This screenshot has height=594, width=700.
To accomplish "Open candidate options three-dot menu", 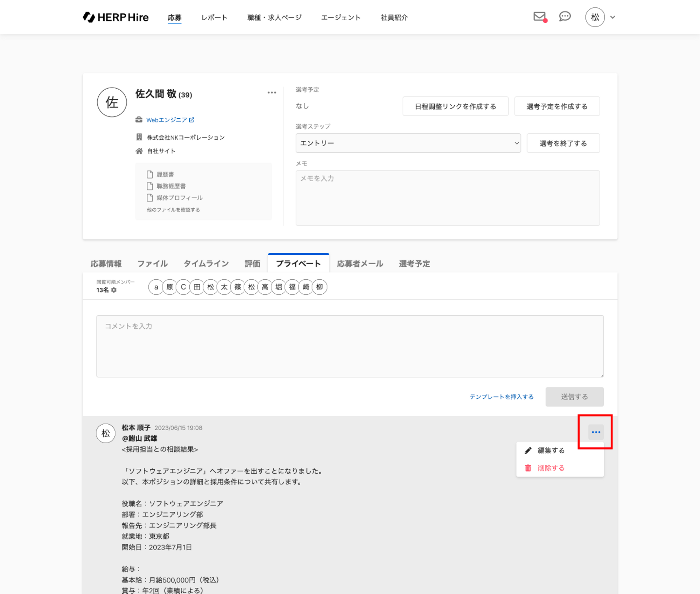I will [272, 93].
